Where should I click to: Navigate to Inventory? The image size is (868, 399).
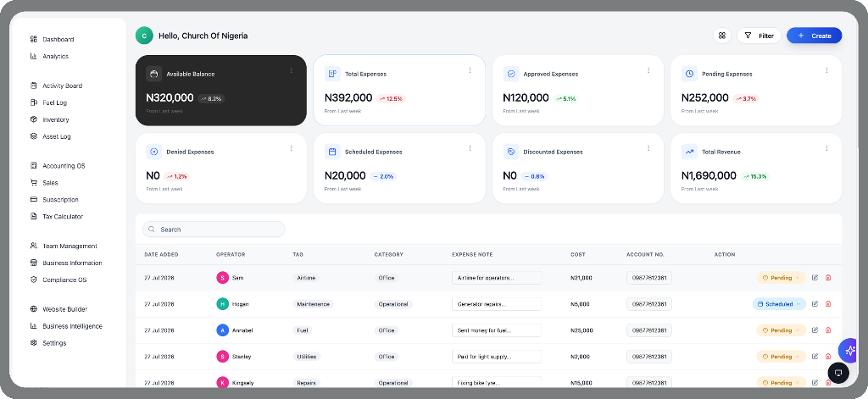[x=49, y=119]
